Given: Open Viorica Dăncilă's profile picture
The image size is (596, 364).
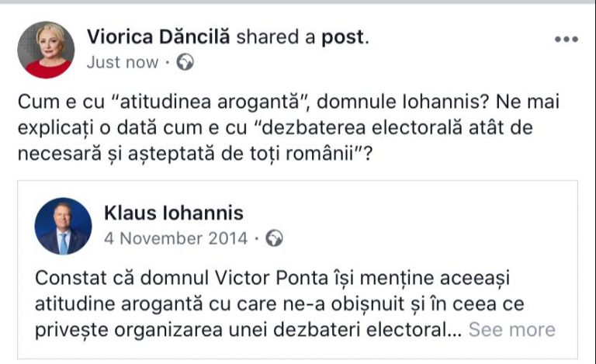Looking at the screenshot, I should tap(46, 49).
